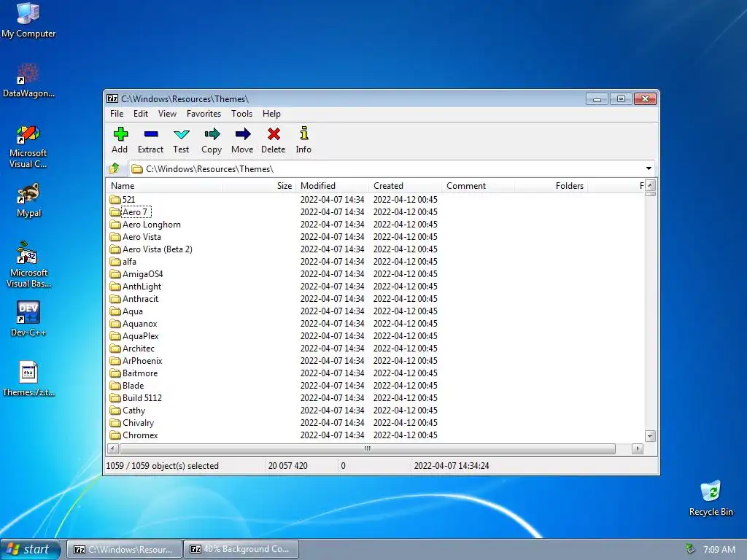Click the horizontal scrollbar right arrow
Image resolution: width=747 pixels, height=560 pixels.
[638, 448]
